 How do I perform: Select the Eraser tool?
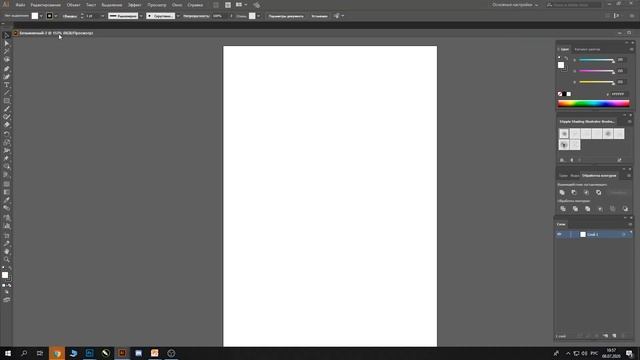click(x=7, y=125)
